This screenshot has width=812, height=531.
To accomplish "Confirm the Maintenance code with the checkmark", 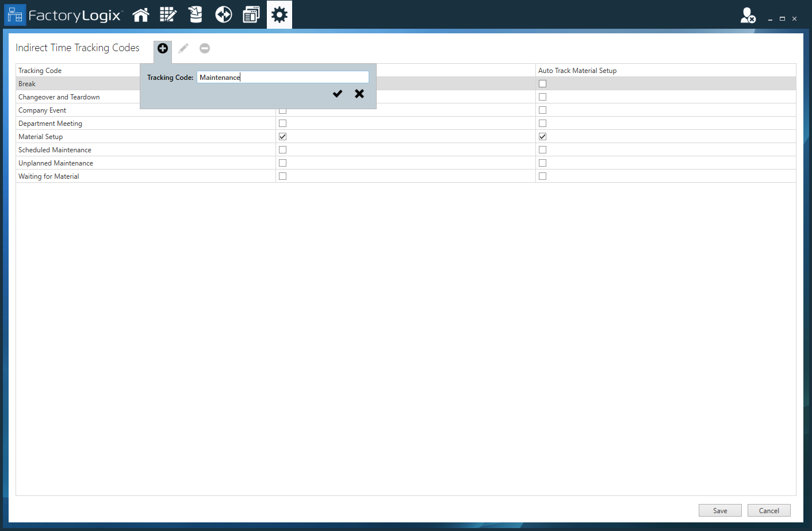I will [x=337, y=93].
